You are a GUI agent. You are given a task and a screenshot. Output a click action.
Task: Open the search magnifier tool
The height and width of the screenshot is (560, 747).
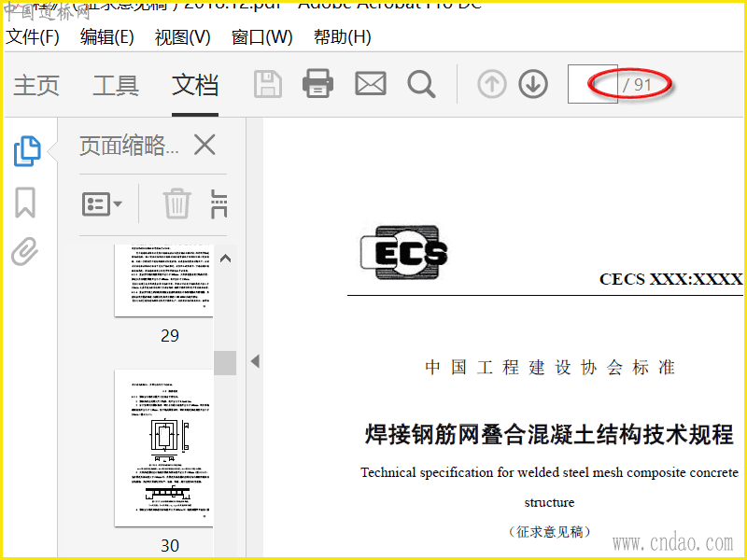421,85
